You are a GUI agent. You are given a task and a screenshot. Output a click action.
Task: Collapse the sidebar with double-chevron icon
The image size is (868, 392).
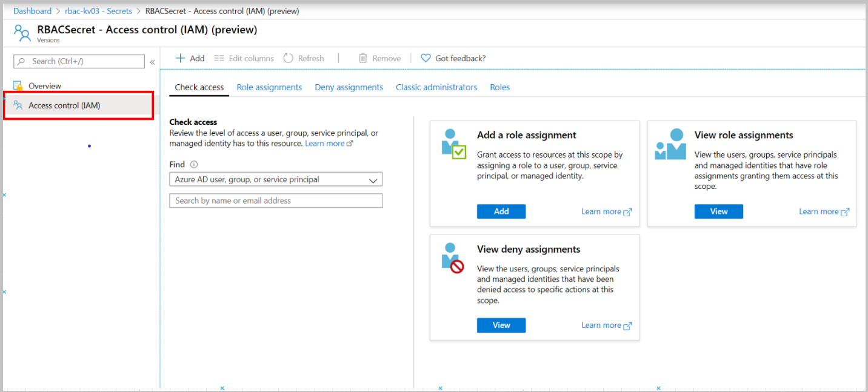click(152, 62)
